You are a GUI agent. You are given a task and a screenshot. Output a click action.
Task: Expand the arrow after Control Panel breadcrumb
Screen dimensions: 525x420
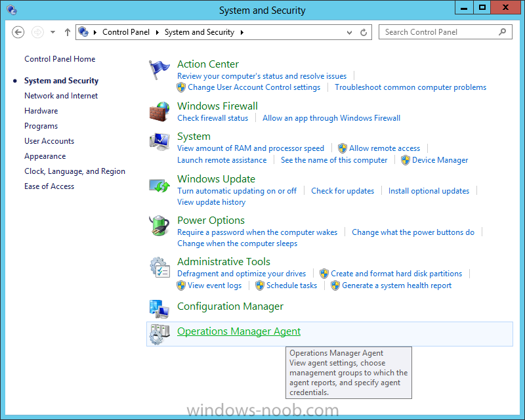(157, 32)
